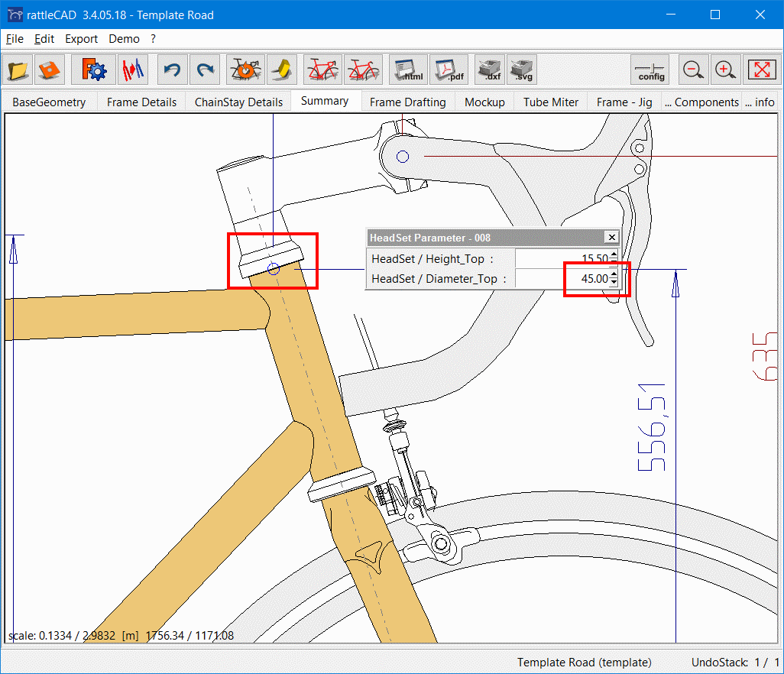This screenshot has height=674, width=784.
Task: Click the red fit-to-window icon
Action: click(761, 70)
